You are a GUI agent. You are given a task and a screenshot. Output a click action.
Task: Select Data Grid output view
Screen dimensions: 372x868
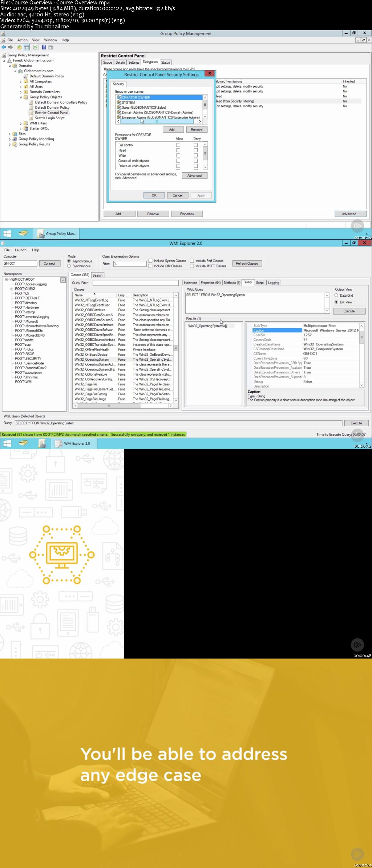click(x=336, y=295)
